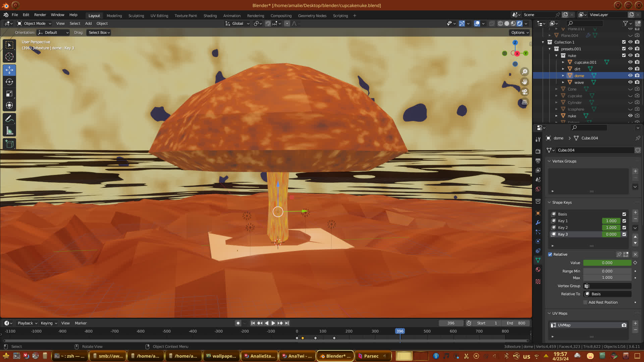Select the 3D Cursor tool

[9, 57]
